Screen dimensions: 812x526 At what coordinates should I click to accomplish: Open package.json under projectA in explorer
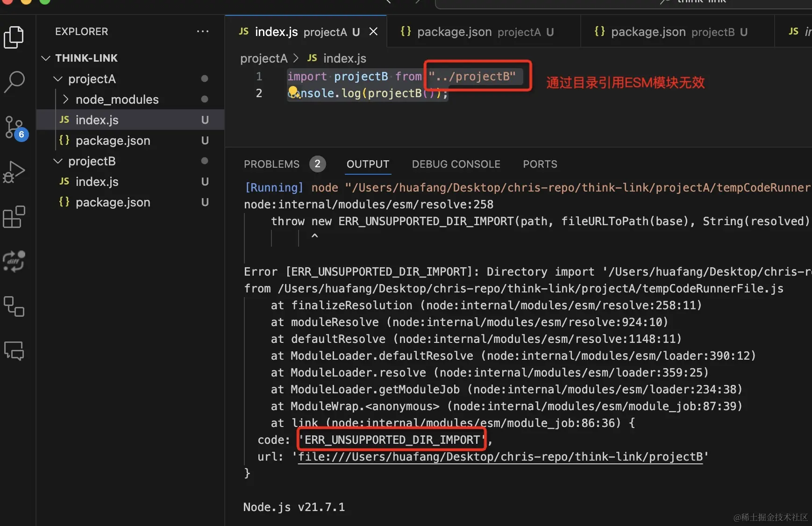tap(130, 140)
